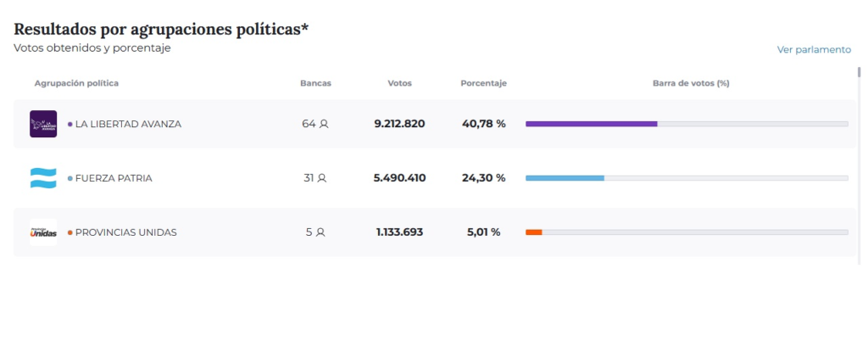The height and width of the screenshot is (363, 868).
Task: Click the Votos column header
Action: click(399, 83)
